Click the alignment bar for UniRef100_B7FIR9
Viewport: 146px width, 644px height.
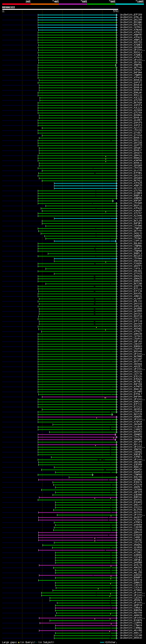[77, 15]
